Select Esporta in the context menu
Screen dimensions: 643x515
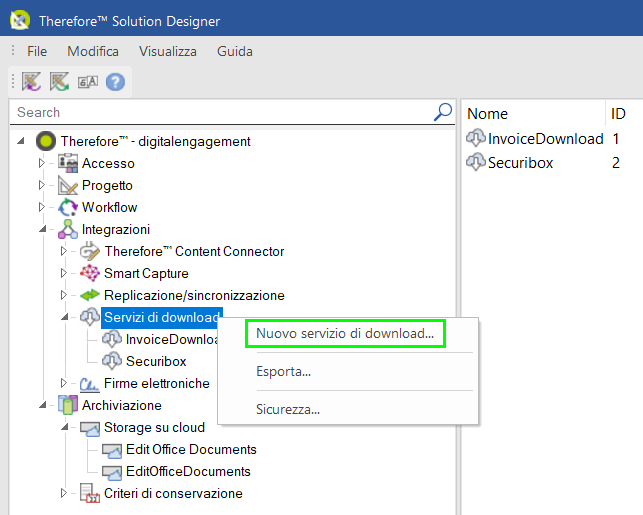(283, 371)
